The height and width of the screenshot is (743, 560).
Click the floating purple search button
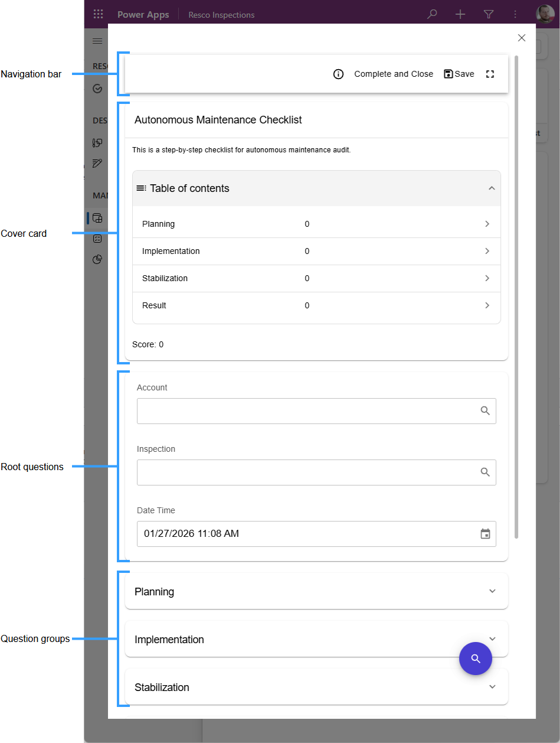(476, 659)
